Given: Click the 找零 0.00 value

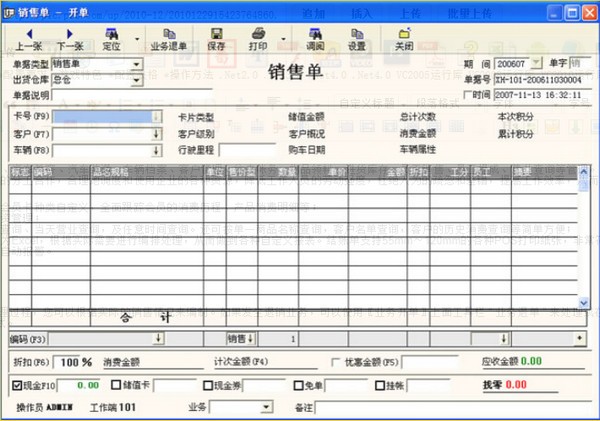Looking at the screenshot, I should pos(516,385).
